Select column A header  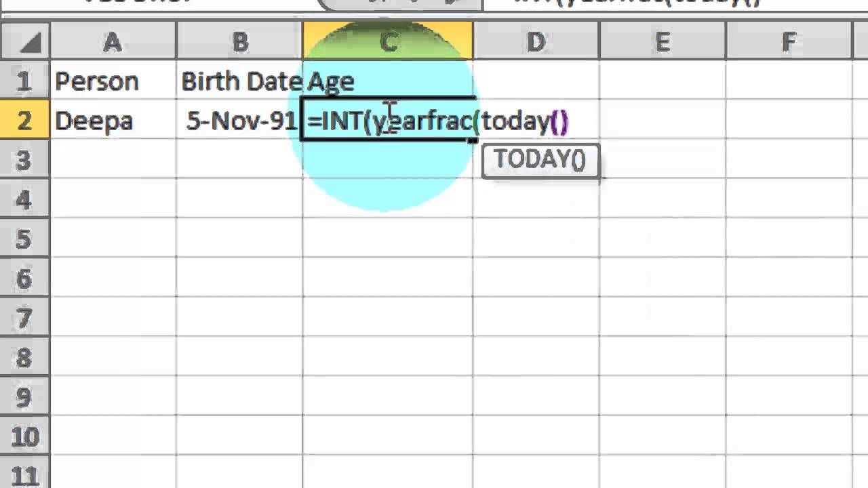tap(113, 42)
